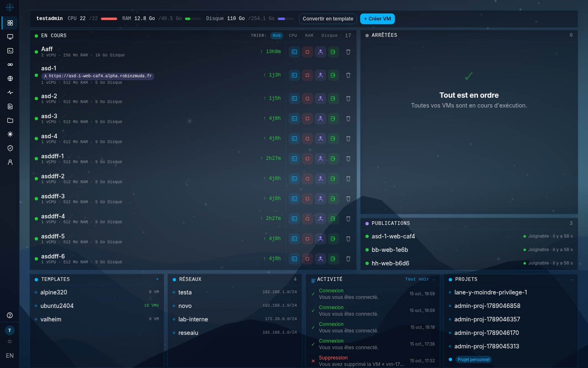This screenshot has height=368, width=588.
Task: Open the dashboard grid icon in sidebar
Action: tap(10, 23)
